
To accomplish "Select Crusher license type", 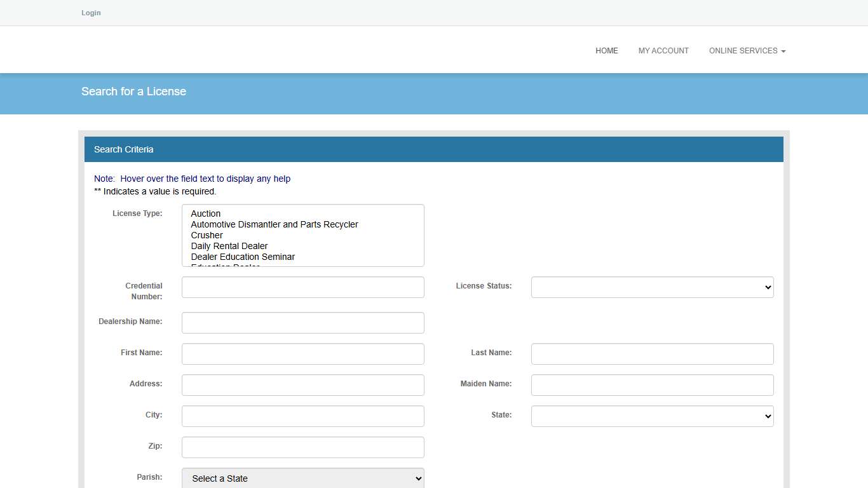I will pos(207,235).
